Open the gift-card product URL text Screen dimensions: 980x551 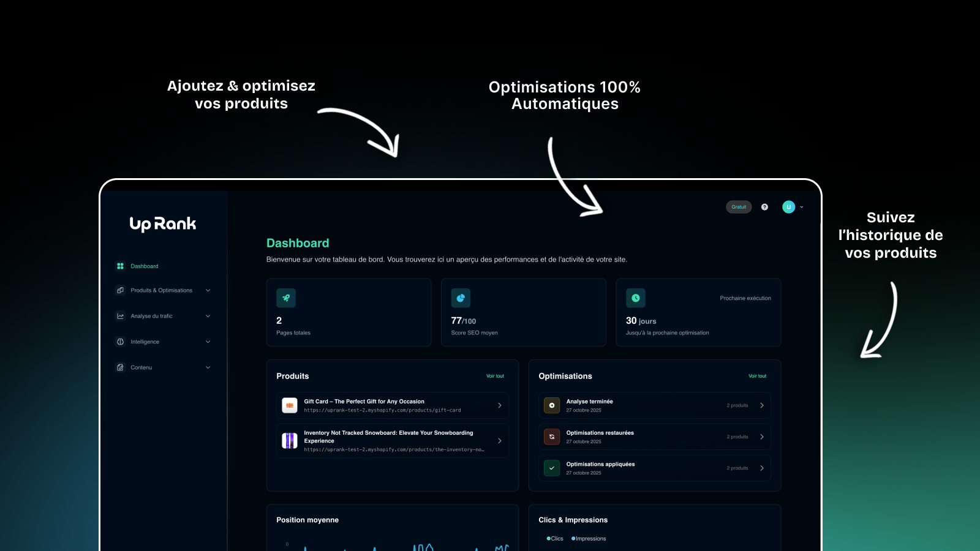pyautogui.click(x=382, y=410)
